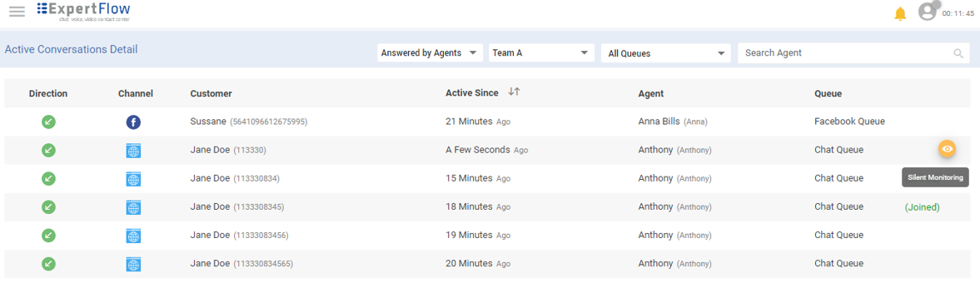Click the web chat icon for Jane Doe (113330834565)

pyautogui.click(x=133, y=264)
